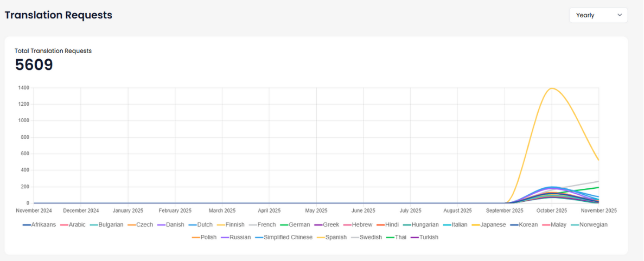Toggle Norwegian series in legend
This screenshot has height=261, width=644.
tap(588, 225)
